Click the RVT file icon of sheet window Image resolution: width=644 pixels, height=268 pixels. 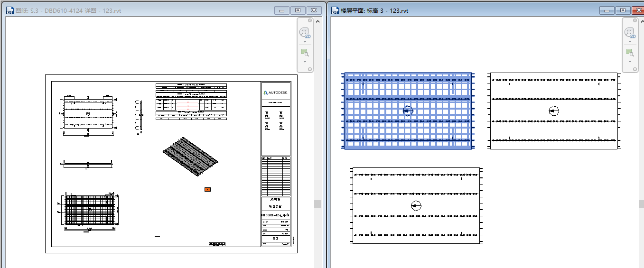10,10
